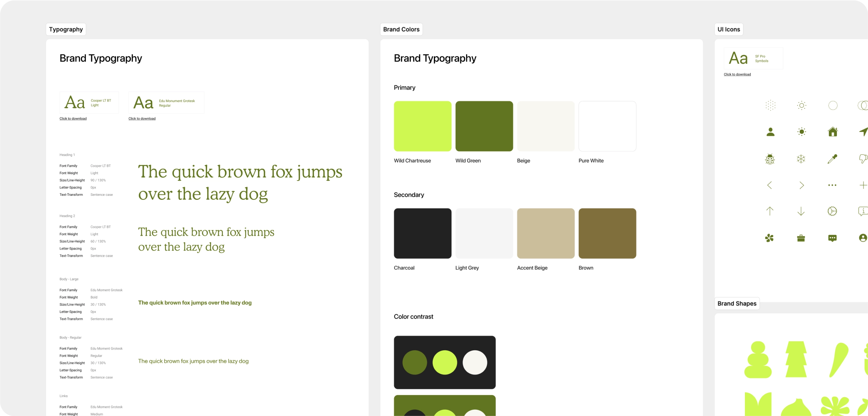Viewport: 868px width, 416px height.
Task: Pick the Pure White color swatch
Action: pos(608,126)
